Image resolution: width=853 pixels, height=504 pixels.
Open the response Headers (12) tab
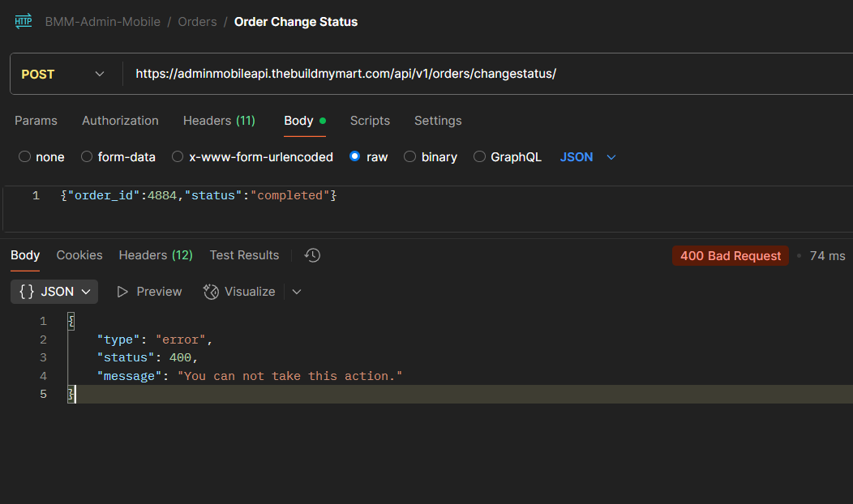coord(156,255)
